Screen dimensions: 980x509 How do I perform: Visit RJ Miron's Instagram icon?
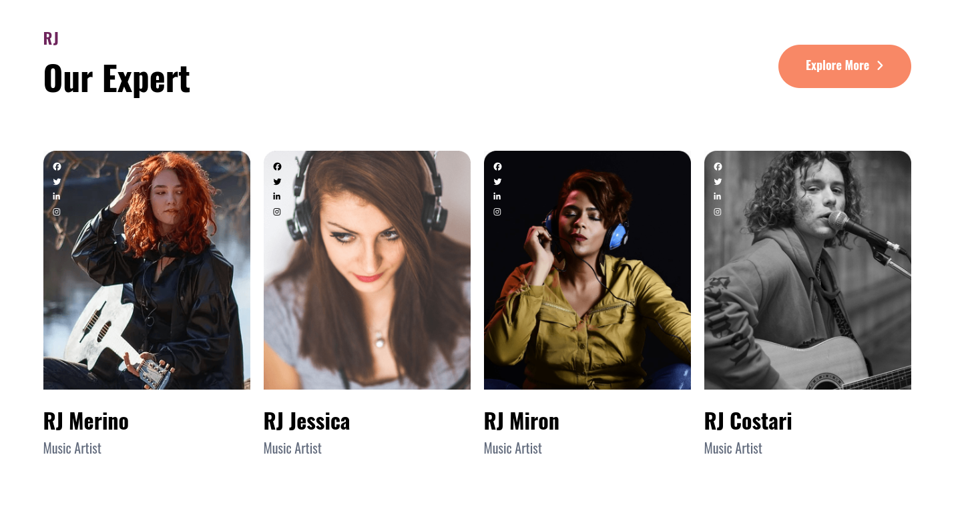(x=497, y=211)
